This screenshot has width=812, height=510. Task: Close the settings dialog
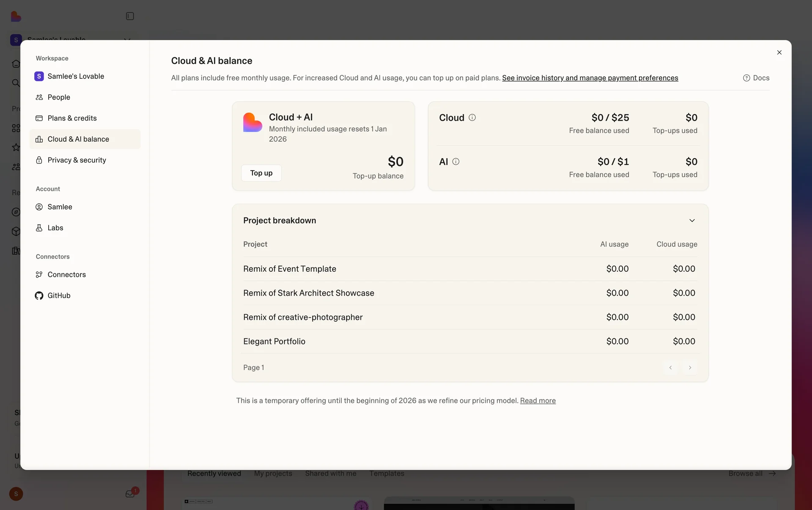tap(779, 52)
